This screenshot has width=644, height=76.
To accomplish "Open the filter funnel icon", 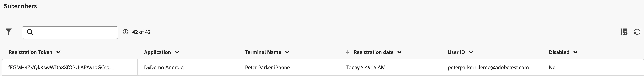I will coord(9,32).
